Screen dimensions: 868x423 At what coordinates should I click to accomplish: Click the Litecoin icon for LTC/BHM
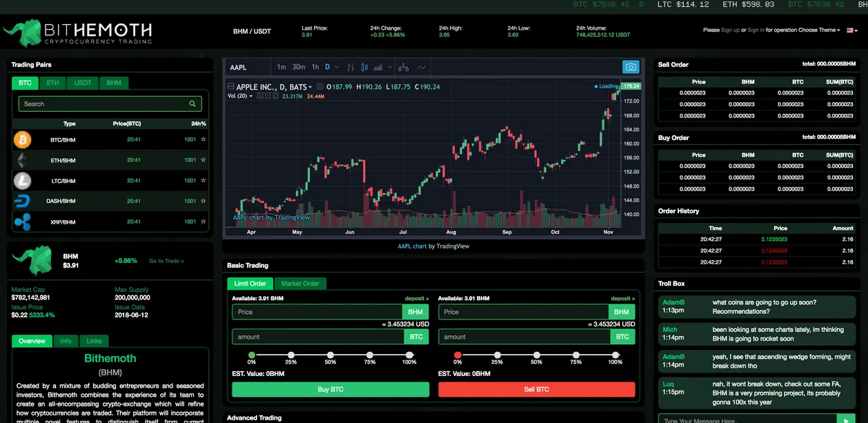pyautogui.click(x=23, y=181)
